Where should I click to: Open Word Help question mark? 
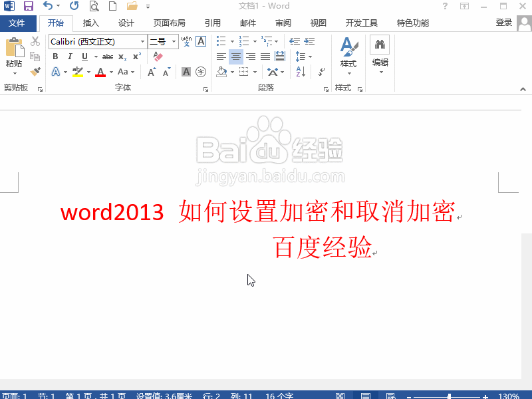445,6
